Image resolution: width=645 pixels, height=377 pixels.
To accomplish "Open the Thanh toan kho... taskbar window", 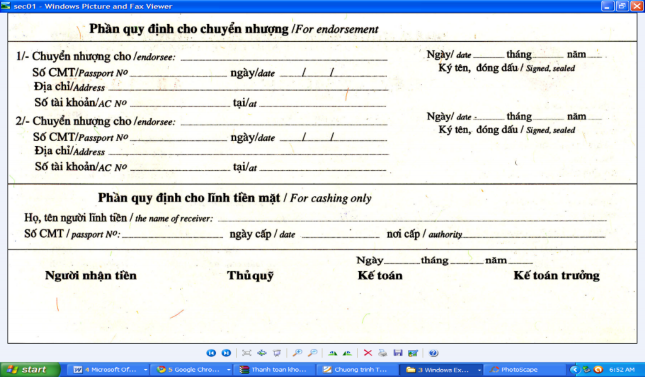I will pos(274,370).
